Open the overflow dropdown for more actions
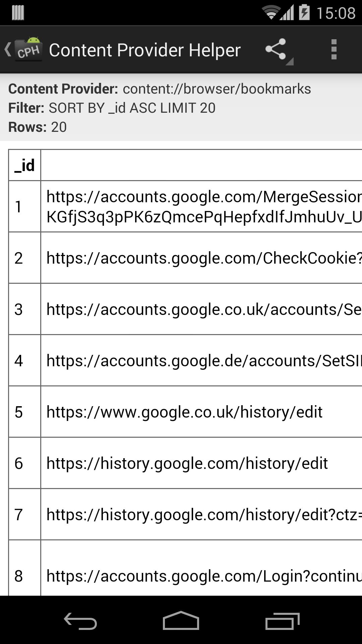This screenshot has height=644, width=362. coord(333,49)
